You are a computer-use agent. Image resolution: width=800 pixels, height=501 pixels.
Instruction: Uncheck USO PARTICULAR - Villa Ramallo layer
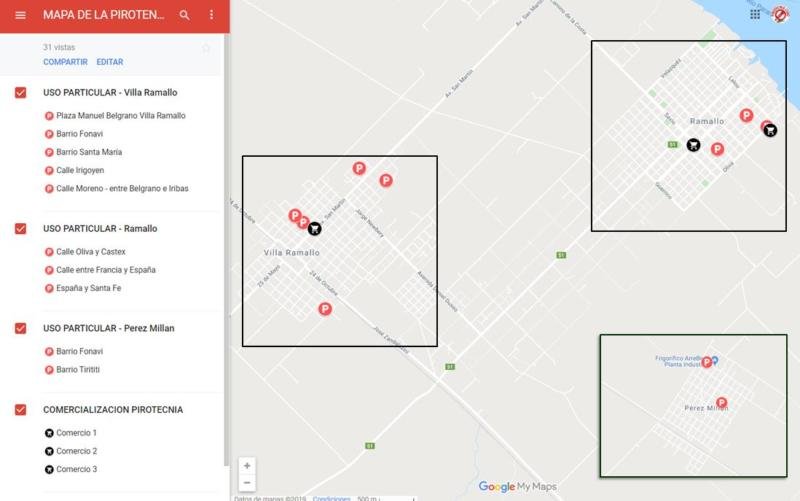coord(21,93)
